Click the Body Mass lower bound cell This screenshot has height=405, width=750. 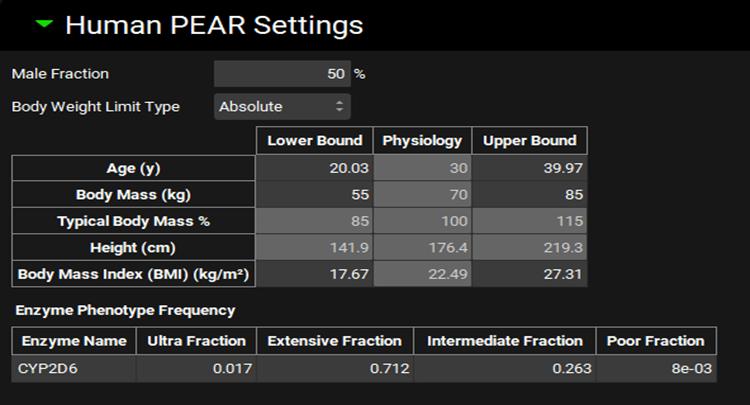point(315,194)
